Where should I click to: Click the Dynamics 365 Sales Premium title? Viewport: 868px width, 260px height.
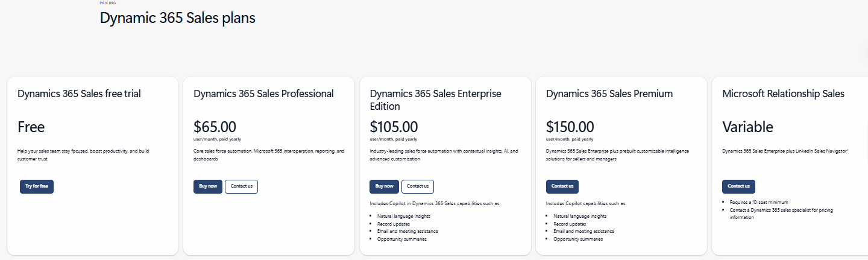tap(609, 94)
